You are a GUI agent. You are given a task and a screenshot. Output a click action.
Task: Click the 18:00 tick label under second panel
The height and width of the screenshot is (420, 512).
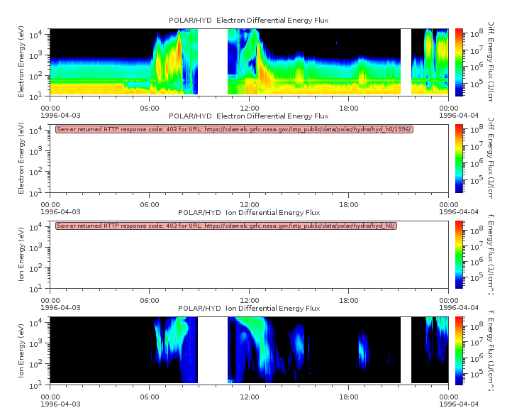point(349,204)
